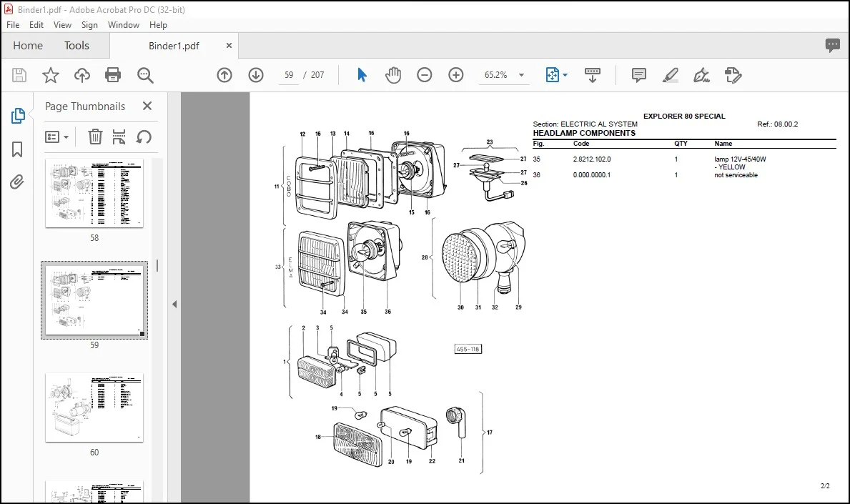Add file to starred favorites
The height and width of the screenshot is (504, 850).
pos(51,75)
